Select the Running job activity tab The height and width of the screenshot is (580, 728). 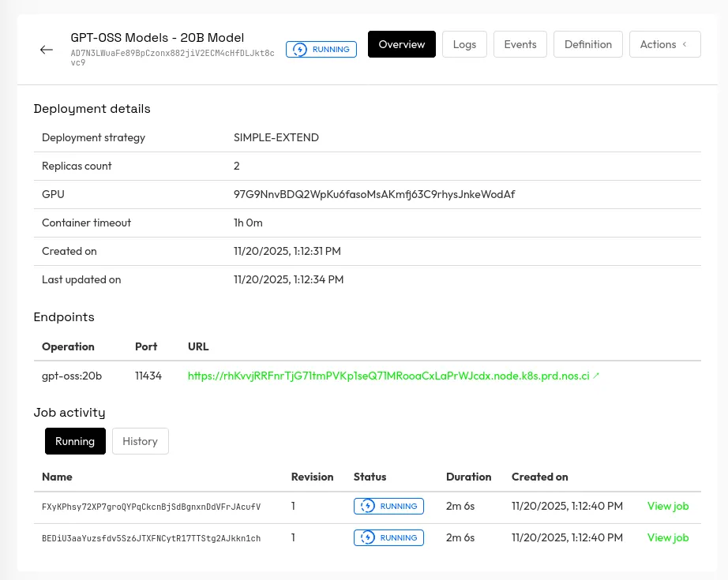click(75, 441)
